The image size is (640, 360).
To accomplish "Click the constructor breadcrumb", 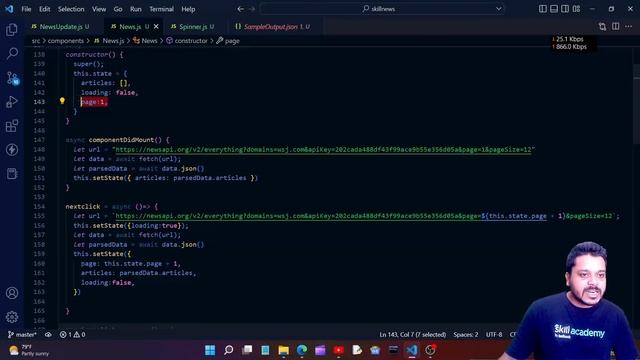I will pos(187,41).
